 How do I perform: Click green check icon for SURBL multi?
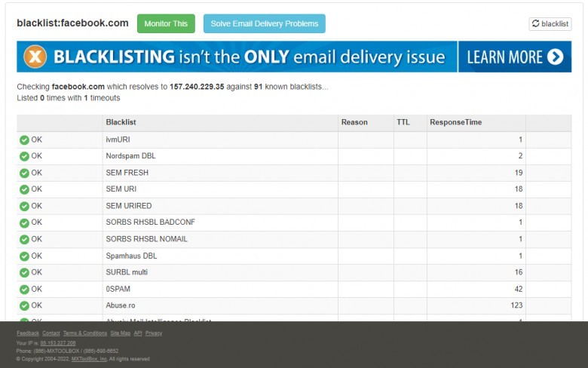[x=24, y=273]
